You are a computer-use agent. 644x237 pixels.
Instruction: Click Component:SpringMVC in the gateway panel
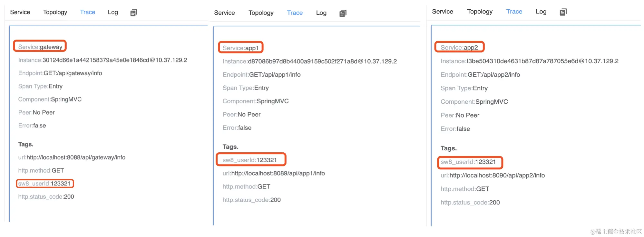[50, 100]
